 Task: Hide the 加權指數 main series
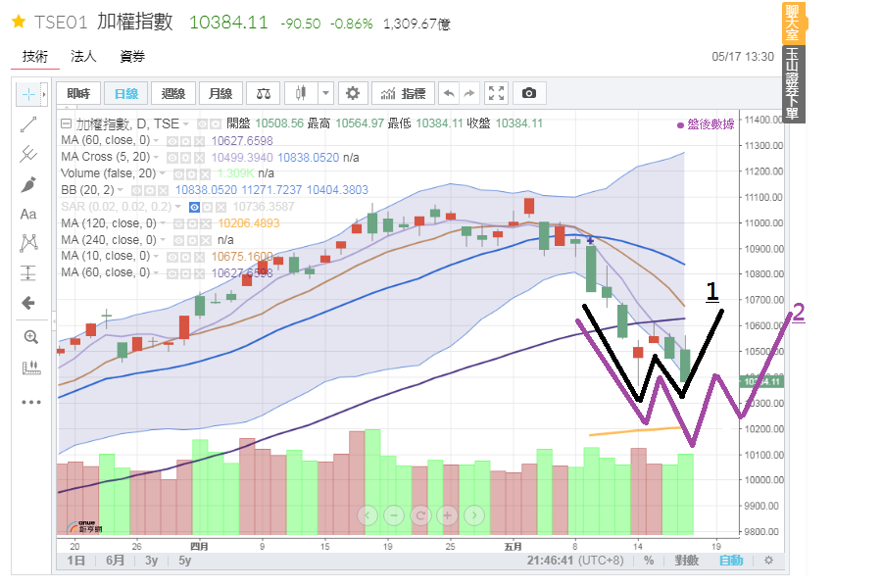203,123
